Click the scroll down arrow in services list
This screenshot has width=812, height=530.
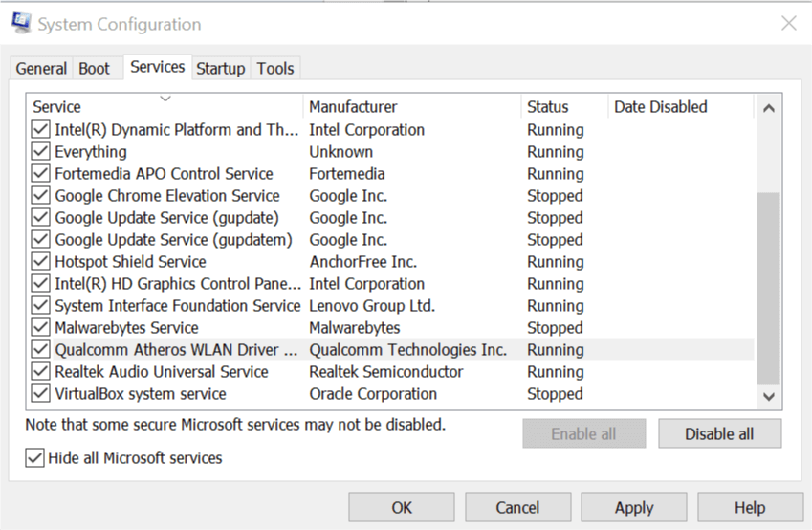point(768,394)
